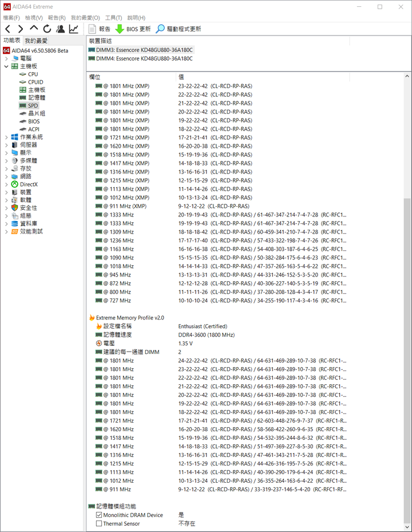Open the 檢視(V) menu
The image size is (412, 532).
click(34, 18)
